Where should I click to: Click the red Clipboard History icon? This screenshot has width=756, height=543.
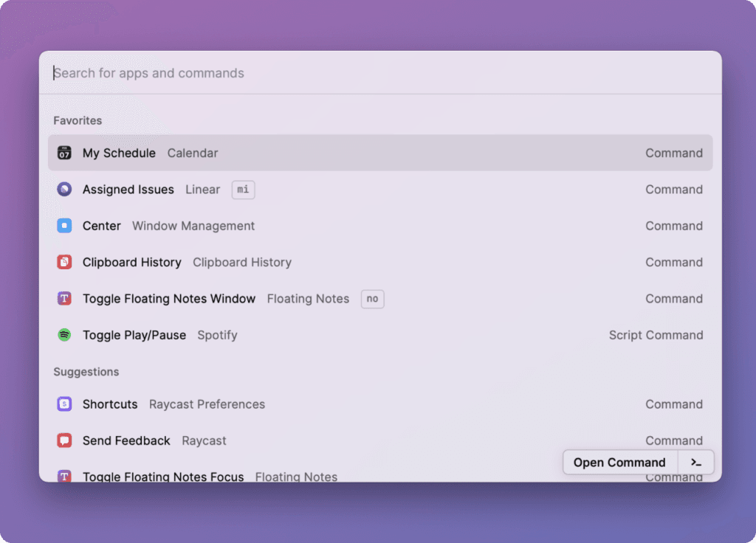[64, 262]
